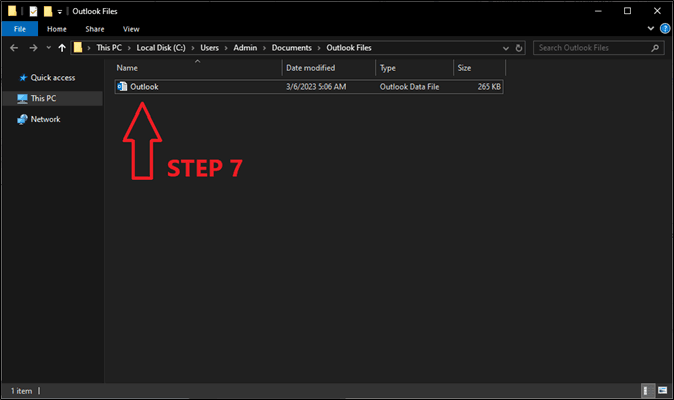The image size is (674, 400).
Task: Go up one folder level
Action: pyautogui.click(x=63, y=47)
